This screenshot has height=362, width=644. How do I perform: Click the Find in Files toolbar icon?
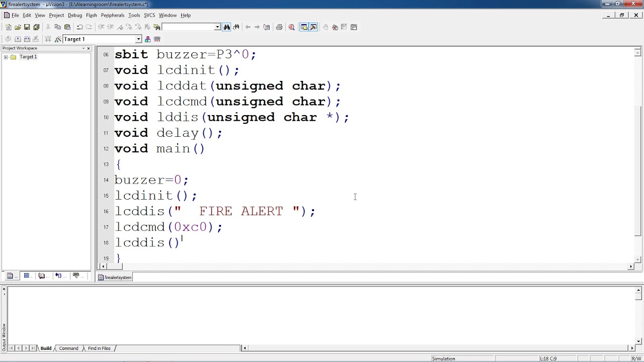pos(156,27)
